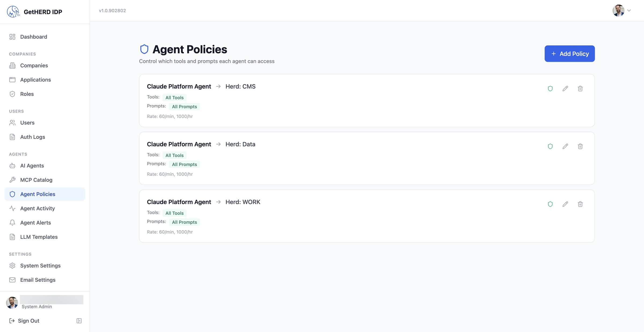Click the Applications window icon
Screen dimensions: 644x332
click(x=12, y=80)
